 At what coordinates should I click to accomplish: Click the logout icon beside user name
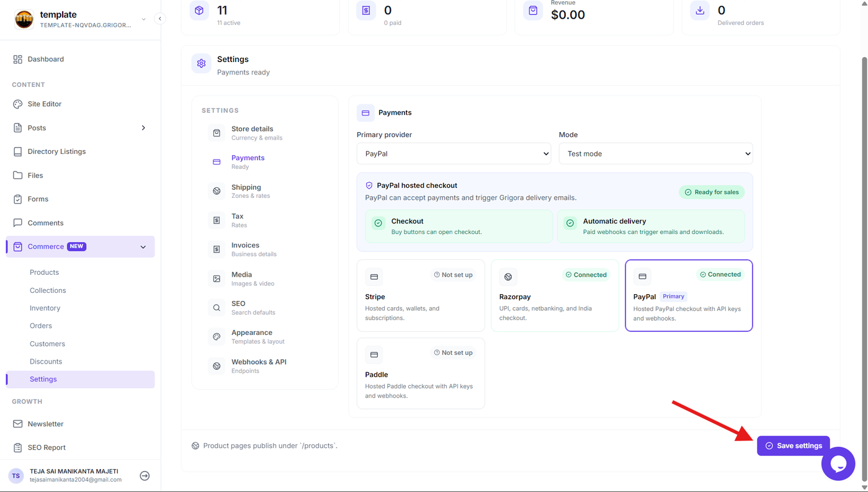click(145, 476)
